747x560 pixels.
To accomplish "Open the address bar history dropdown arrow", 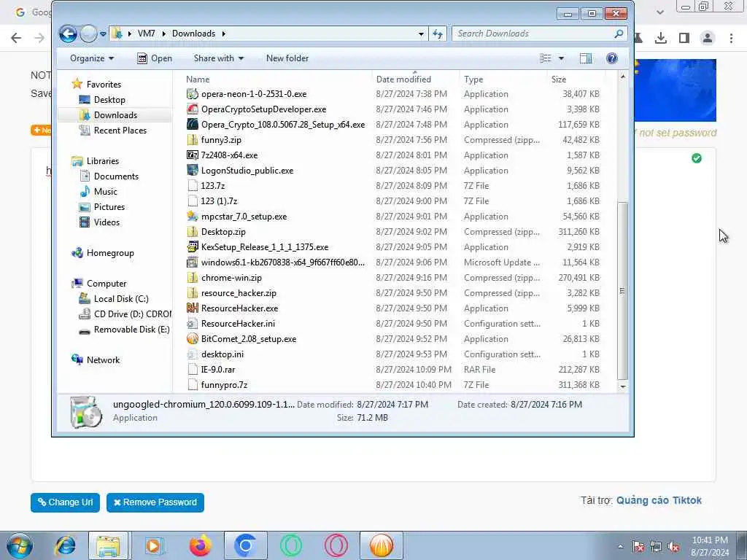I will tap(421, 34).
